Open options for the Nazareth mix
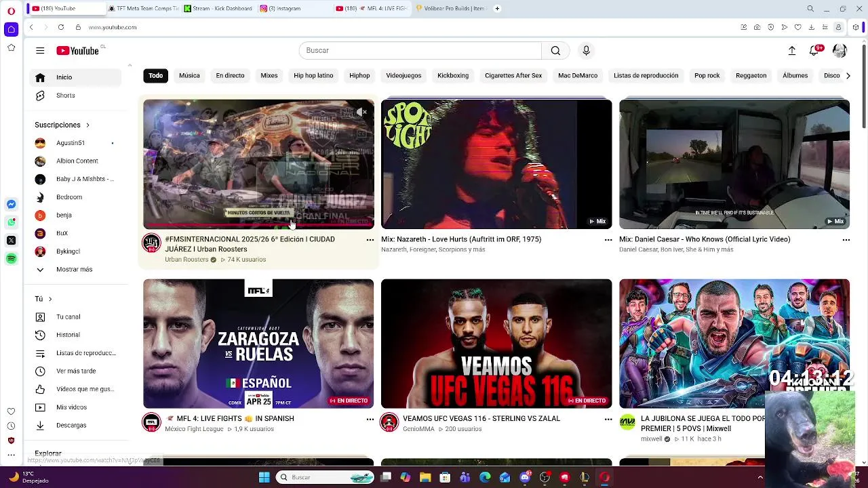This screenshot has height=488, width=868. (x=608, y=240)
